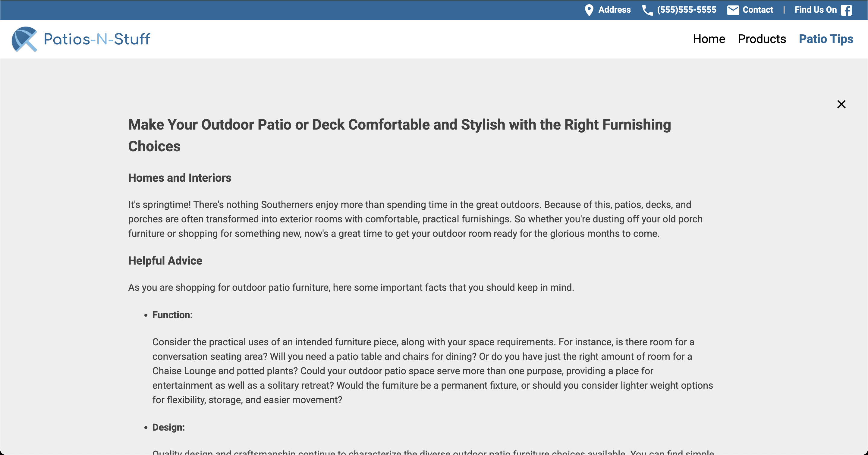The image size is (868, 455).
Task: Open the Products menu item
Action: (762, 39)
